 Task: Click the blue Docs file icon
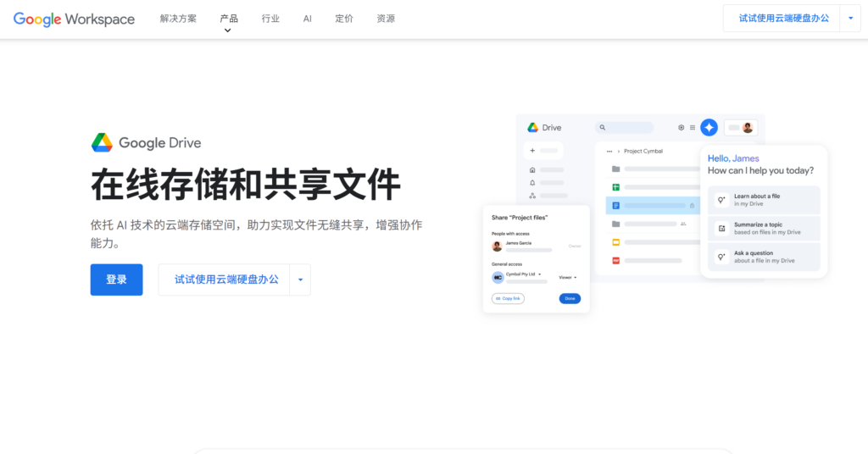tap(616, 205)
